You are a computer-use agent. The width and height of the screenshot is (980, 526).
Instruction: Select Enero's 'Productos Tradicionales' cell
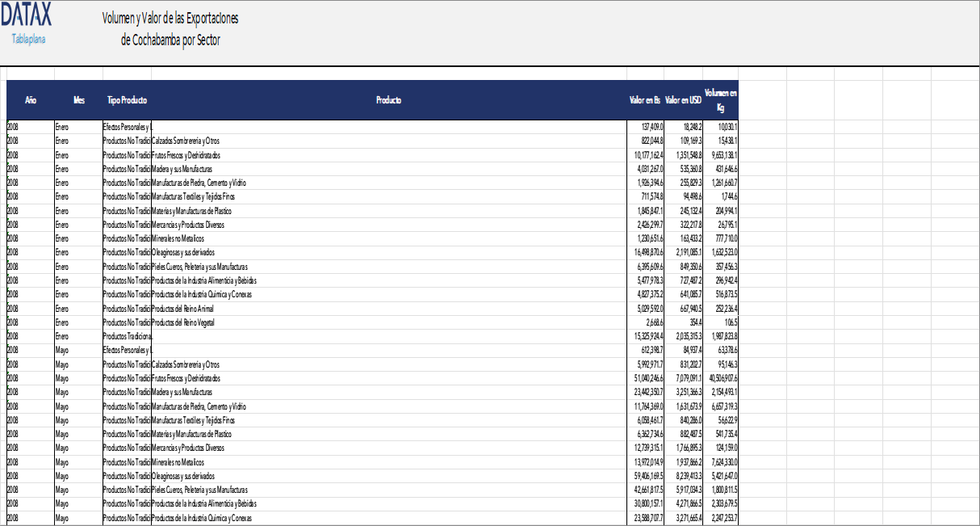click(x=127, y=336)
